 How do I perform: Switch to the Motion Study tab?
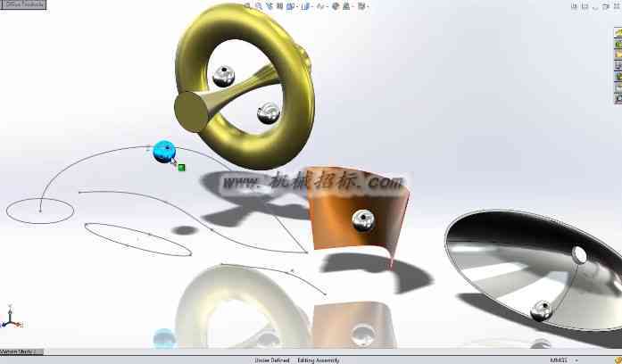click(21, 352)
